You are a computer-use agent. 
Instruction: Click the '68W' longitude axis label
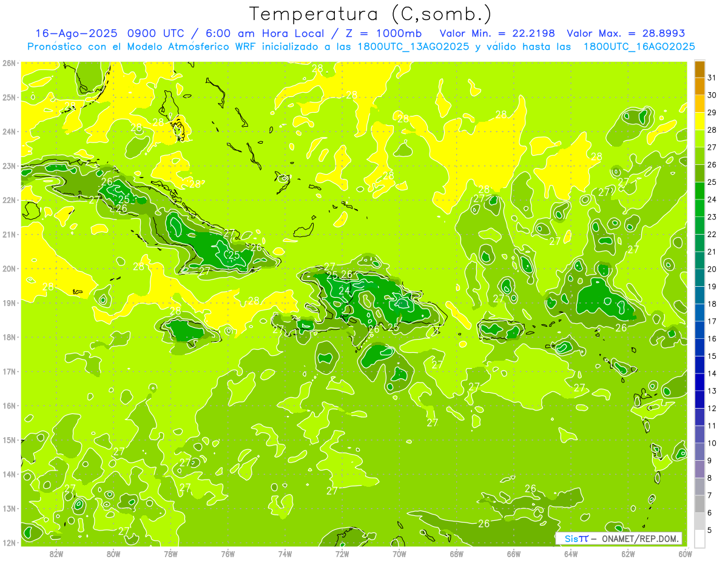click(456, 554)
